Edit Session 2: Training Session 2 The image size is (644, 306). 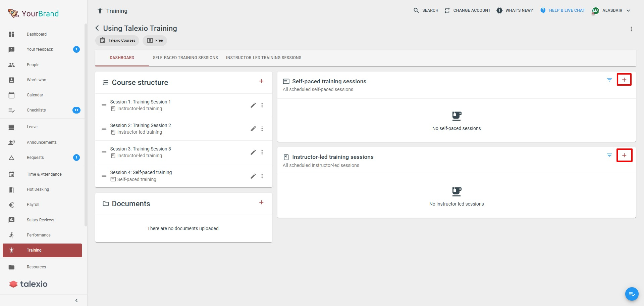click(x=253, y=129)
